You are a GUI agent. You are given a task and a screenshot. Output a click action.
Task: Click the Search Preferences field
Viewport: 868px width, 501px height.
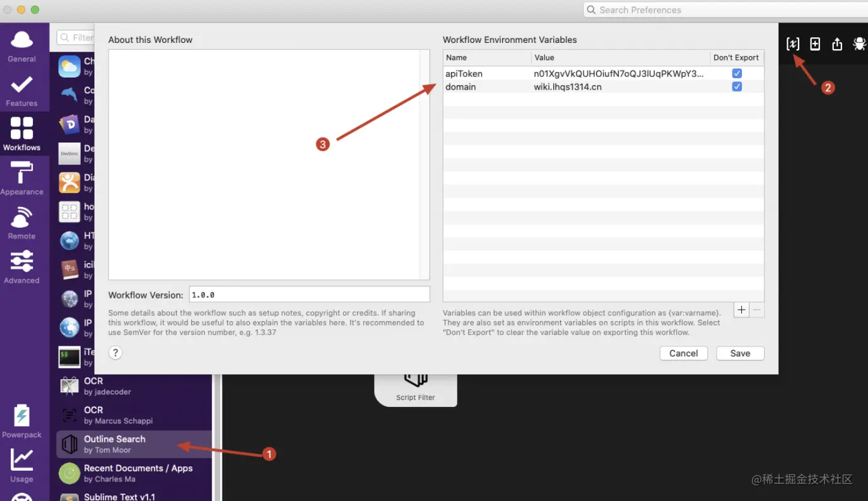point(725,10)
